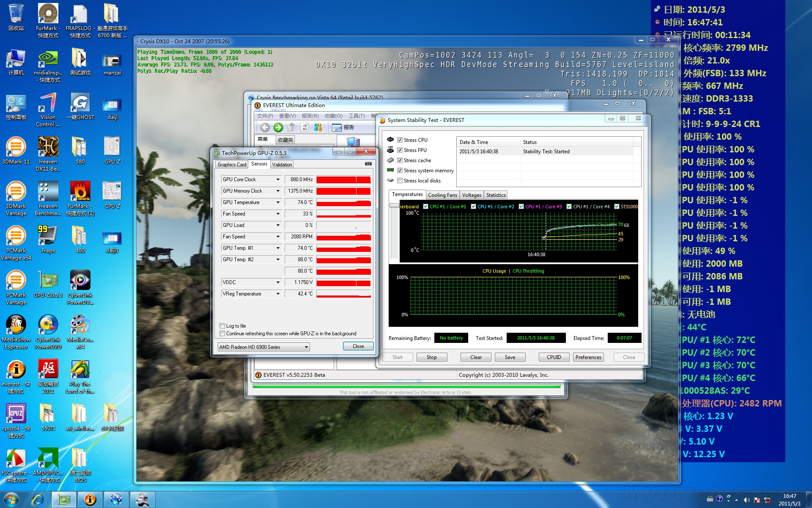Enable Log to file checkbox
Viewport: 812px width, 508px height.
[x=222, y=326]
